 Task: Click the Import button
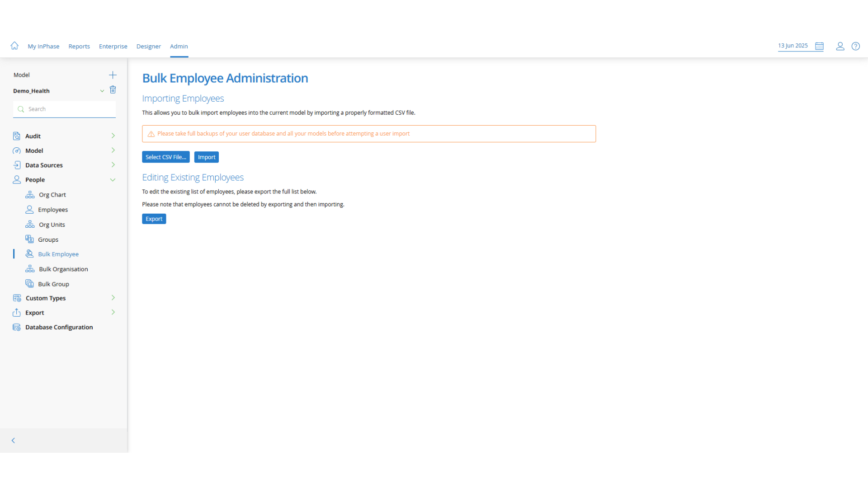coord(207,157)
